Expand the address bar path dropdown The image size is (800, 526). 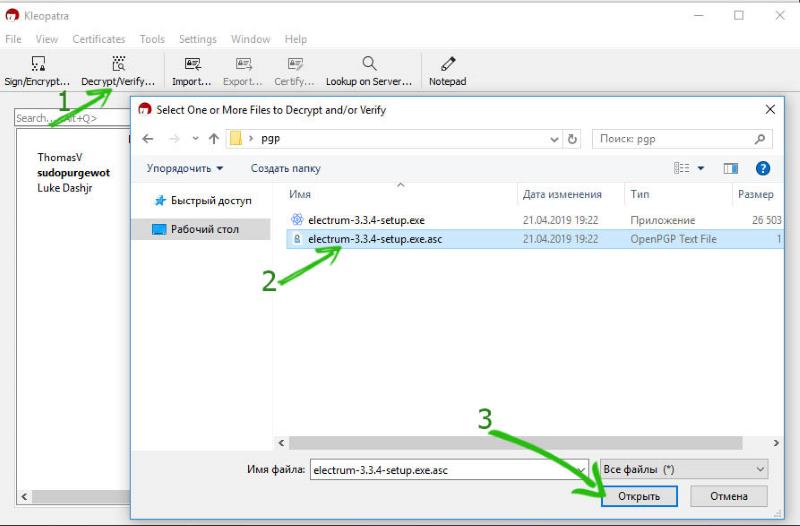point(554,139)
